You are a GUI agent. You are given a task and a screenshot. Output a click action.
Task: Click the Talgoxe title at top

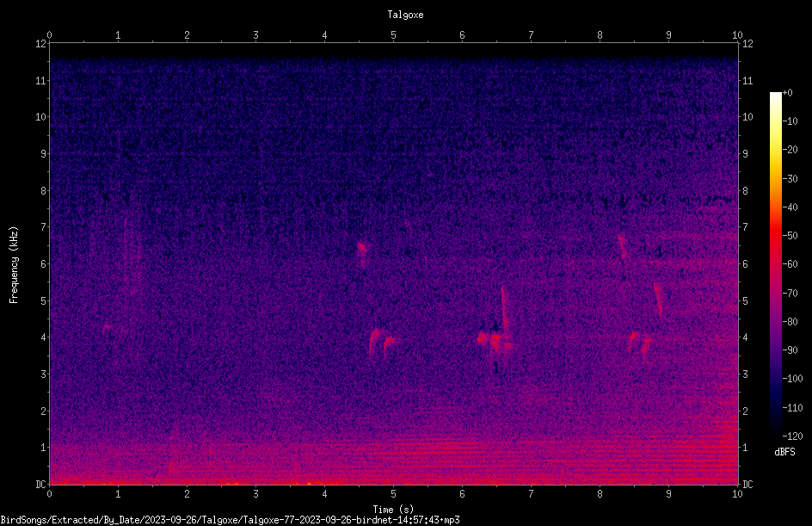405,15
